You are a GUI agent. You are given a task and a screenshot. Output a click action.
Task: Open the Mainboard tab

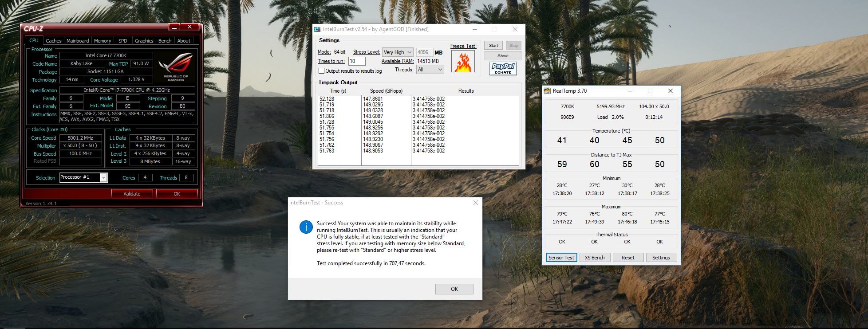[x=78, y=41]
